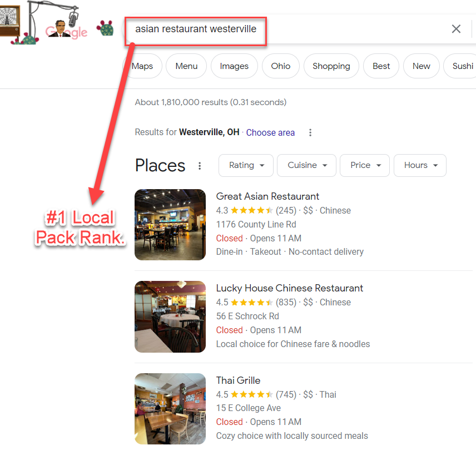Open the Hours filter dropdown
This screenshot has width=476, height=455.
tap(420, 165)
